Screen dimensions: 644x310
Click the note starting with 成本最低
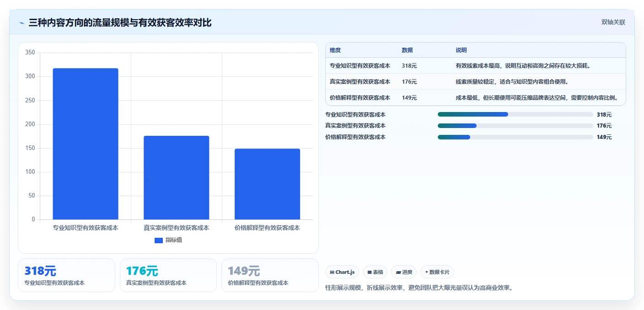[537, 97]
